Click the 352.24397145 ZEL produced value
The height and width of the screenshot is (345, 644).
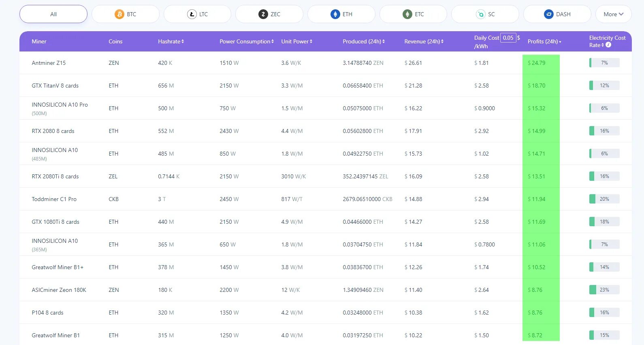tap(365, 176)
